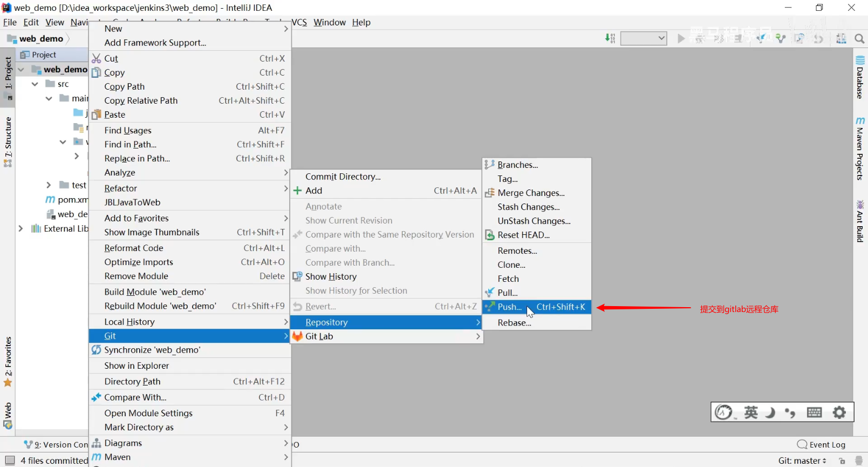
Task: Expand the test folder node
Action: click(49, 185)
